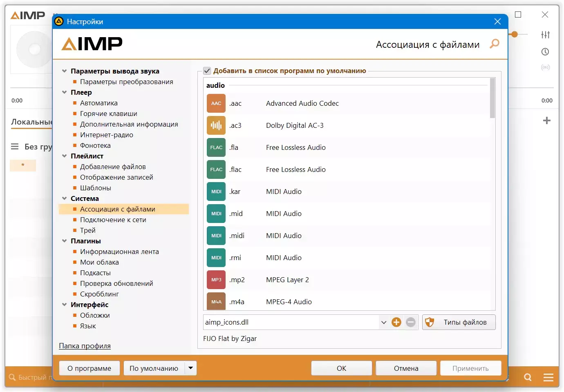
Task: Select 'Локальные' tab in AIMP window
Action: [32, 122]
